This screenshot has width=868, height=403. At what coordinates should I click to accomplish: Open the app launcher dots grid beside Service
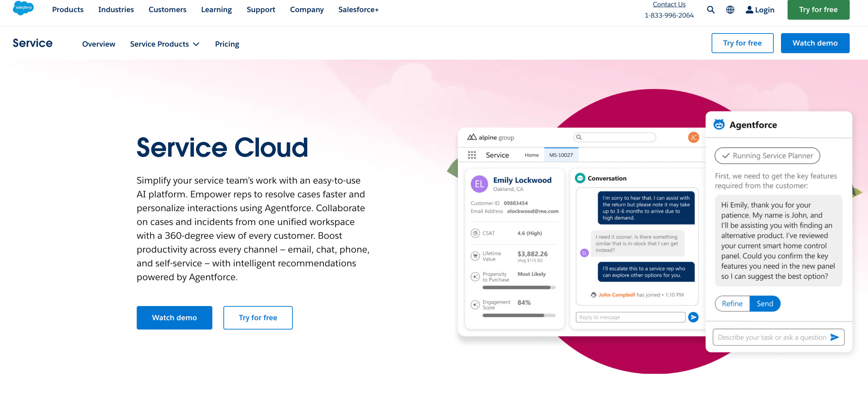coord(472,155)
